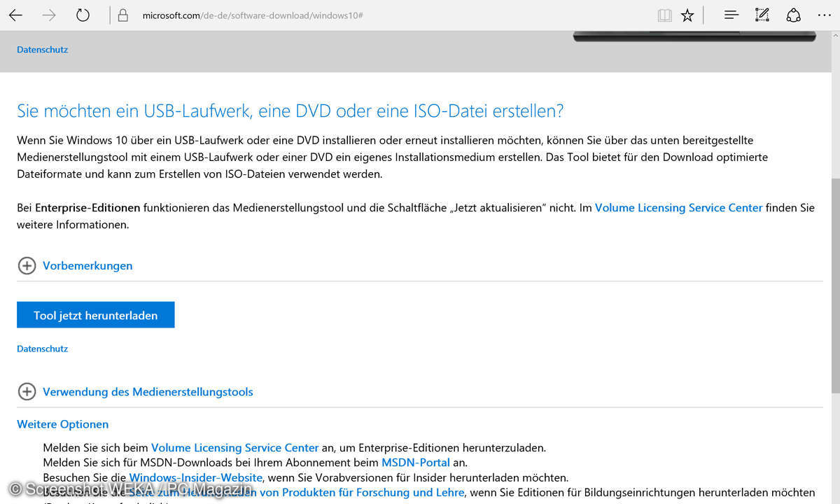Click the Weitere Optionen heading
840x504 pixels.
pos(62,424)
